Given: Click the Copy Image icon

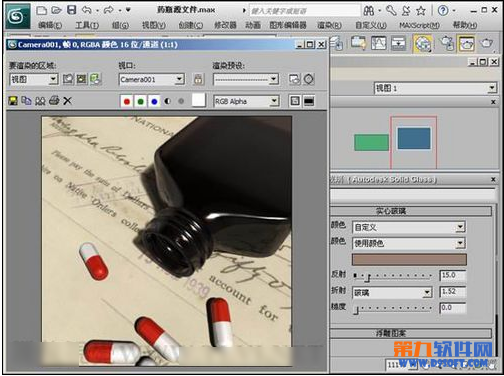Looking at the screenshot, I should (x=26, y=100).
